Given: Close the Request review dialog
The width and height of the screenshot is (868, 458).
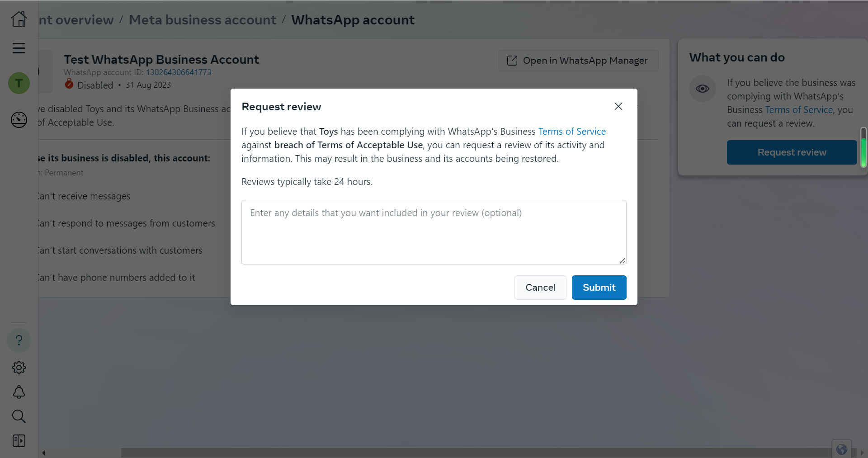Looking at the screenshot, I should [618, 106].
